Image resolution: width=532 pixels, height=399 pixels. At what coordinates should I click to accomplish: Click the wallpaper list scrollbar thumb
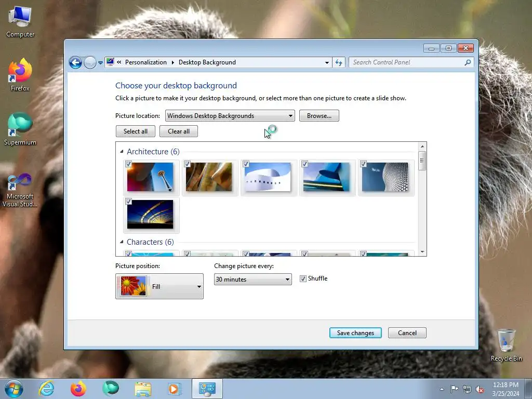click(x=422, y=161)
